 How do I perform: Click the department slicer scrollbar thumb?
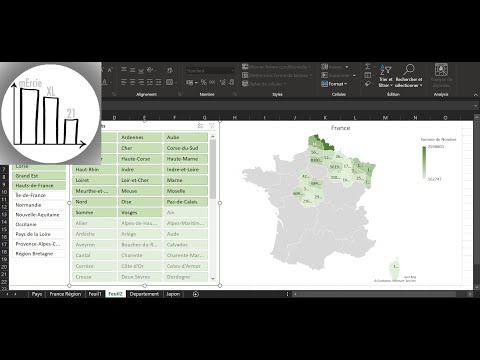coord(213,169)
